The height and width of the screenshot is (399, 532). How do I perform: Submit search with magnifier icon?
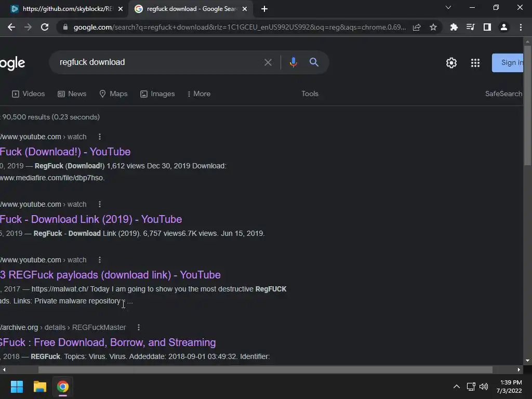pyautogui.click(x=314, y=62)
